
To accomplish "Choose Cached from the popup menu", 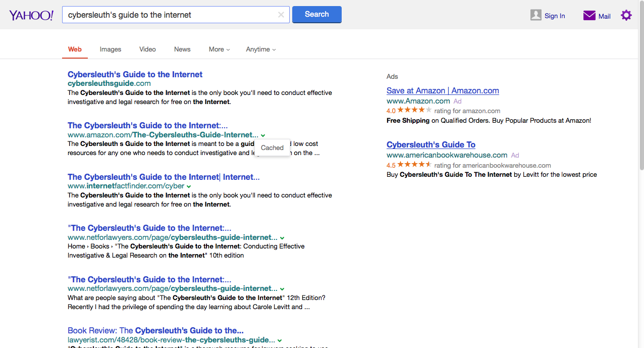I will 273,147.
